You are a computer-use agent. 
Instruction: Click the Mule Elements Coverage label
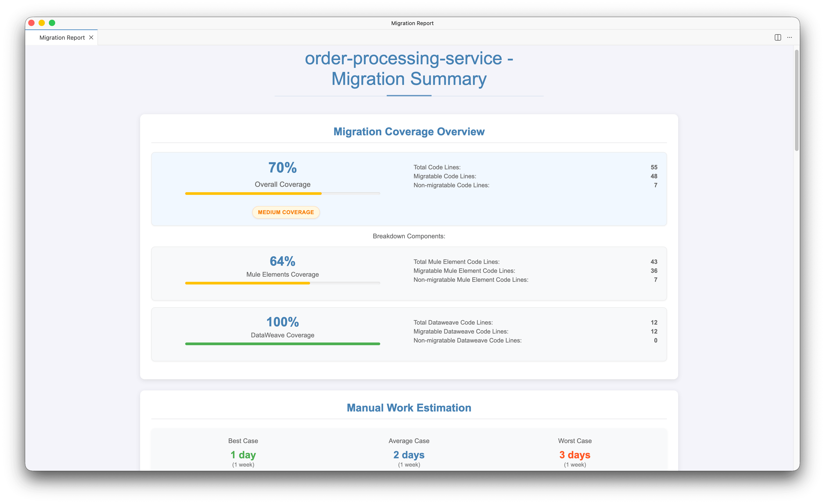click(x=283, y=275)
